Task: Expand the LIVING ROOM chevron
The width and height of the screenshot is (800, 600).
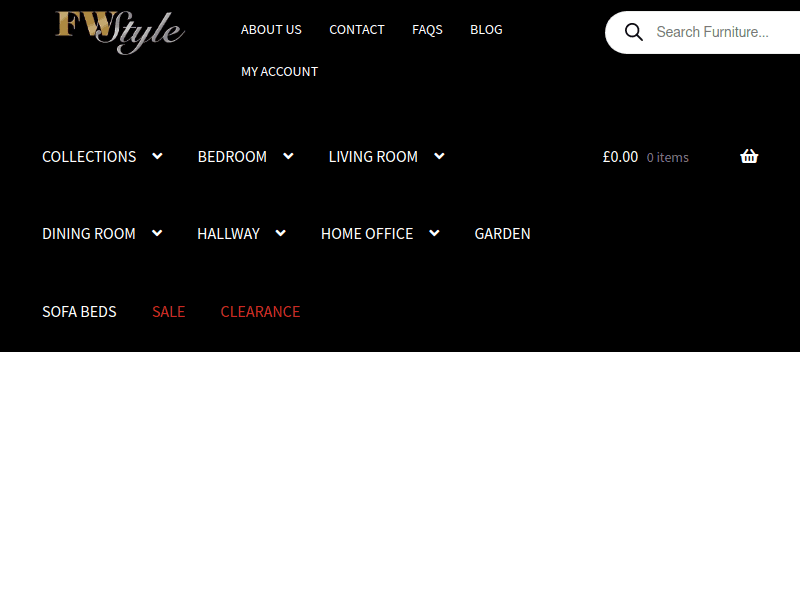Action: (439, 156)
